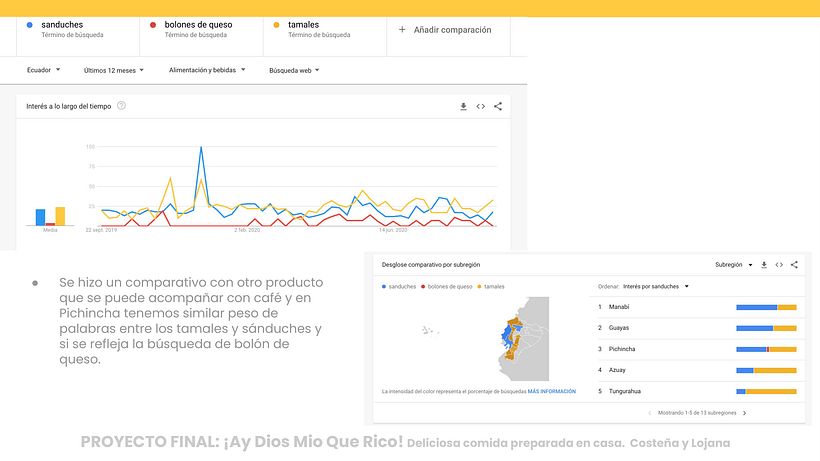Open the MÁS INFORMACIÓN link
The image size is (820, 461).
552,391
